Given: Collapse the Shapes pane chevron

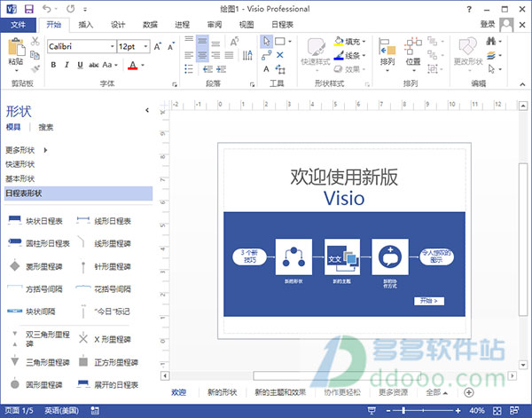Looking at the screenshot, I should pos(147,110).
